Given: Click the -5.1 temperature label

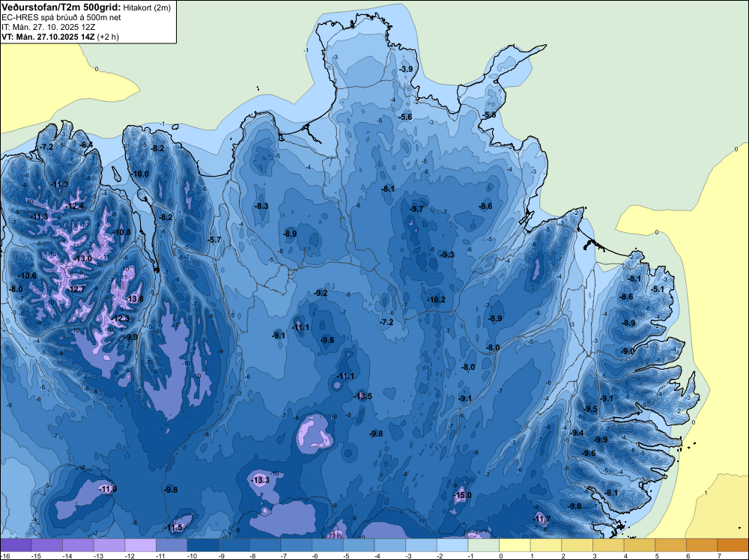Looking at the screenshot, I should 658,289.
